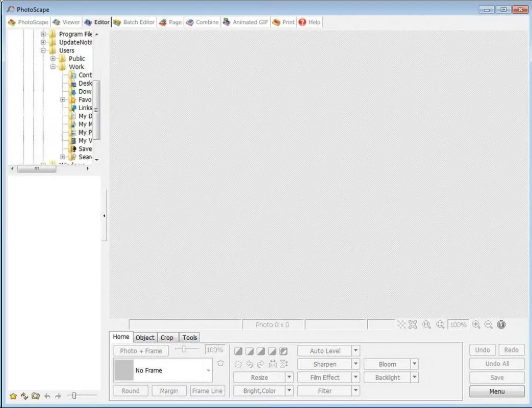Open the Sharpen dropdown arrow
This screenshot has height=408, width=532.
[356, 364]
